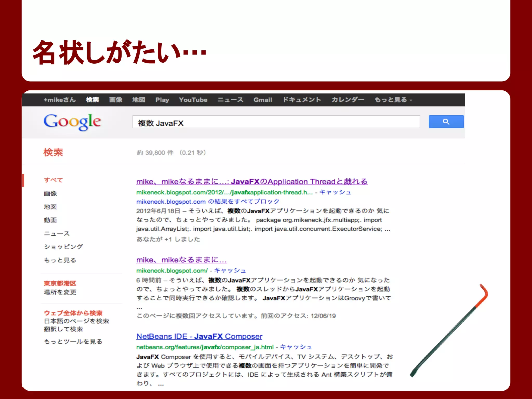Click 翻訳して検索 option
The width and height of the screenshot is (532, 399).
click(63, 329)
